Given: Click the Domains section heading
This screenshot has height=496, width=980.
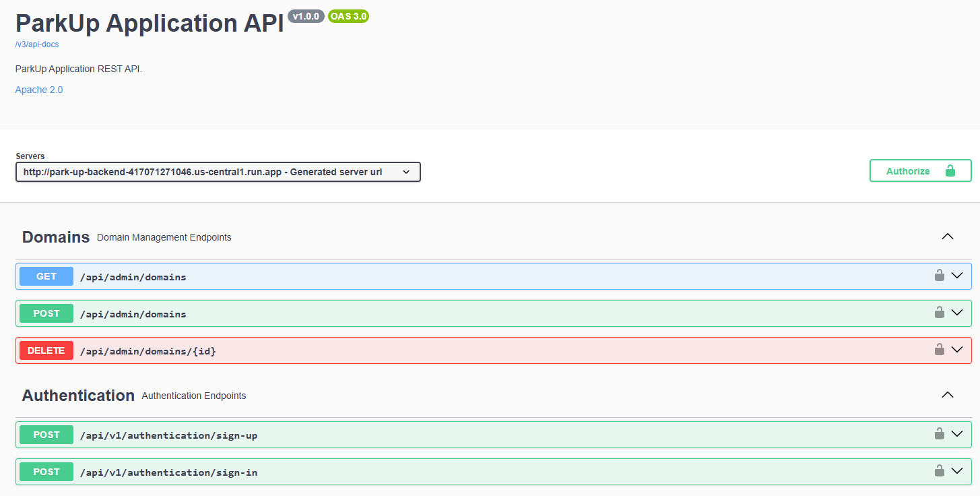Looking at the screenshot, I should pyautogui.click(x=56, y=237).
